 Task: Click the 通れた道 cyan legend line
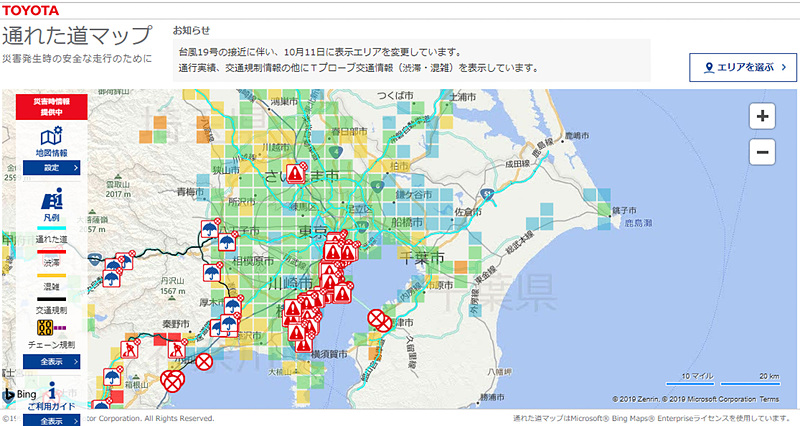coord(51,228)
